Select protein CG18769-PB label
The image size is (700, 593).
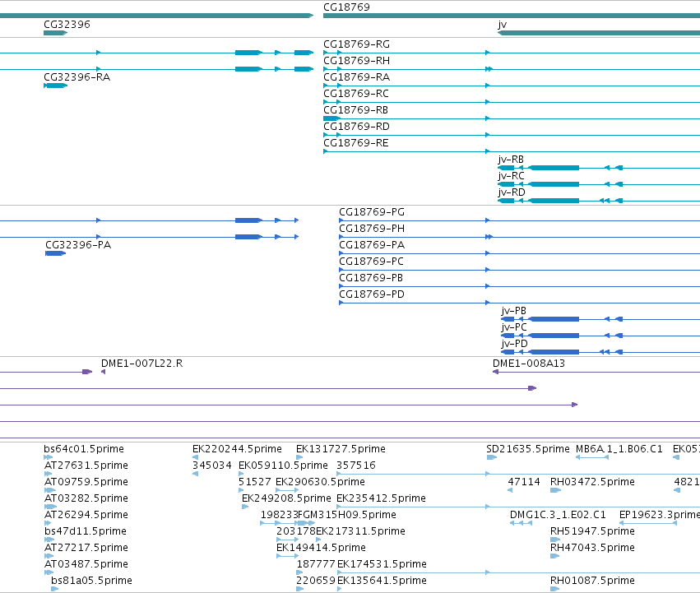click(x=370, y=278)
